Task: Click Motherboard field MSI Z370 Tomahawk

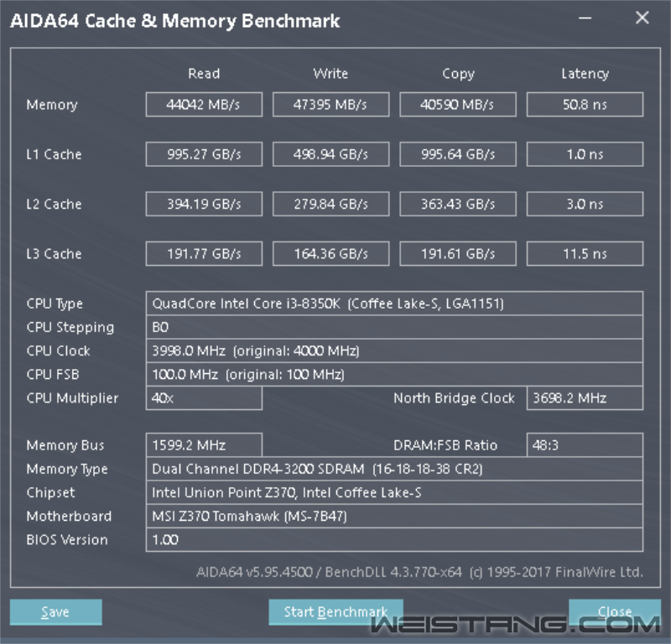Action: 394,516
